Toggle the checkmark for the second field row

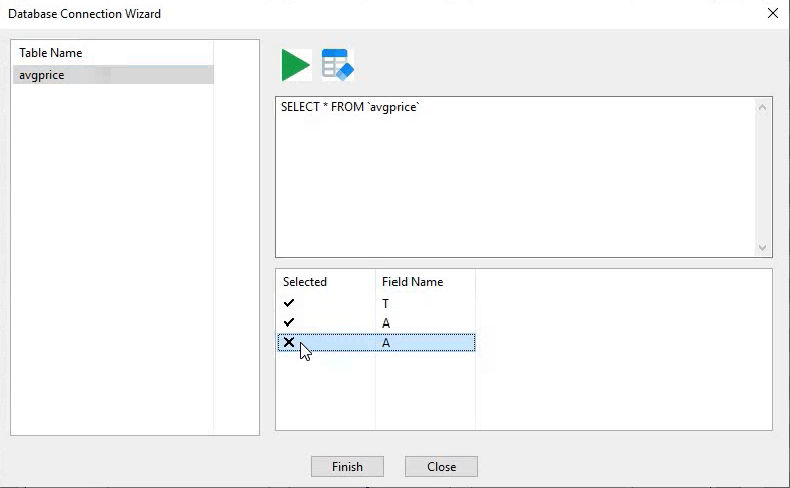pyautogui.click(x=289, y=322)
